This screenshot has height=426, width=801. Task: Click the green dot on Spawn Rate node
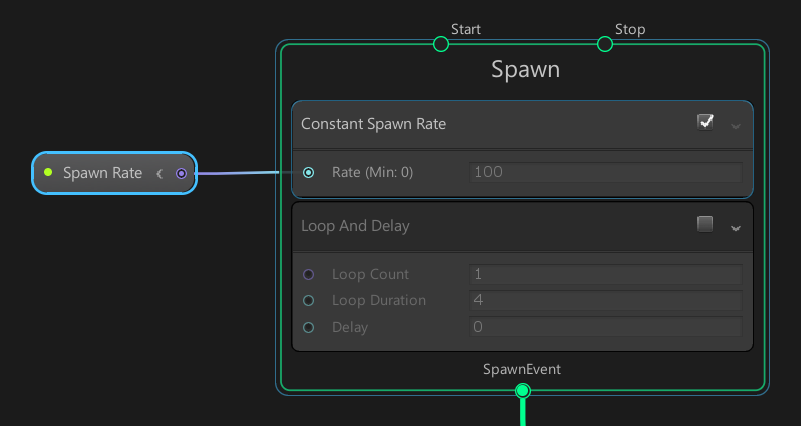pos(47,173)
